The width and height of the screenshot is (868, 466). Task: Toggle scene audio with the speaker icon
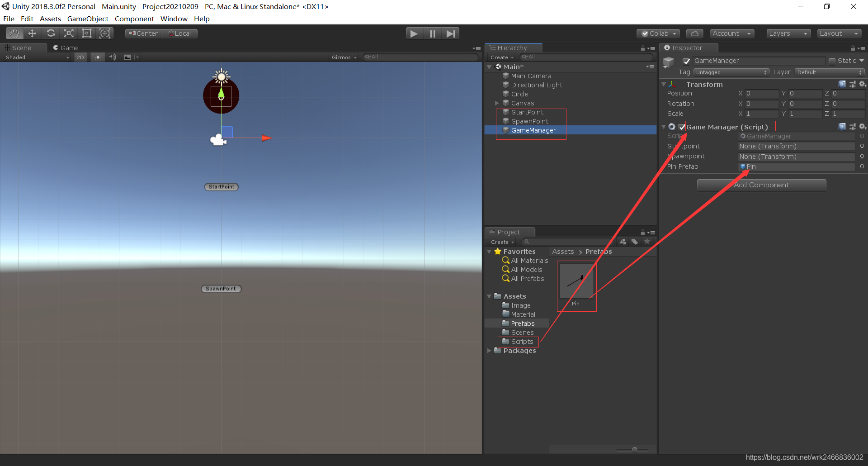coord(112,57)
